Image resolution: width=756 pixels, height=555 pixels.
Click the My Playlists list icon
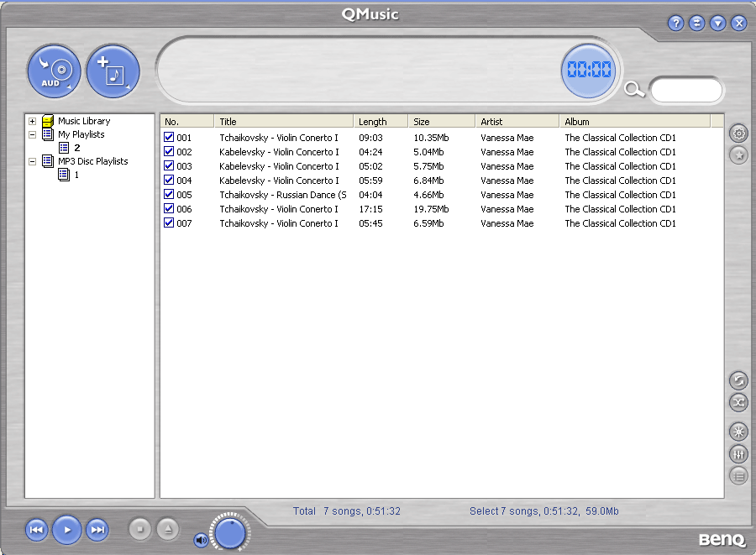[x=48, y=134]
